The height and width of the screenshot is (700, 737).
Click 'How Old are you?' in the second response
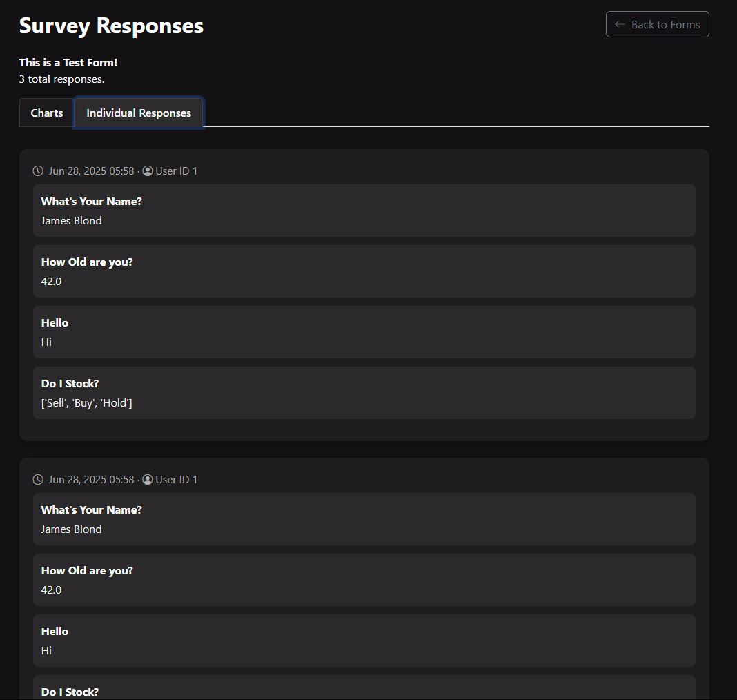(87, 571)
